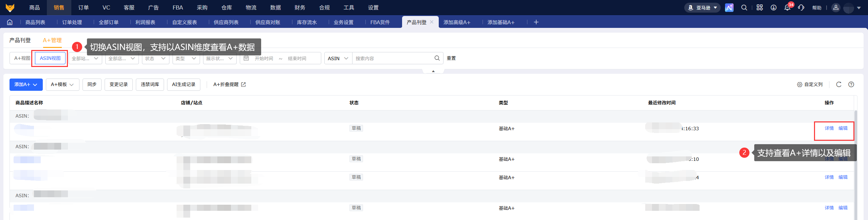The width and height of the screenshot is (868, 220).
Task: Click the AI生成记录 button
Action: coord(183,84)
